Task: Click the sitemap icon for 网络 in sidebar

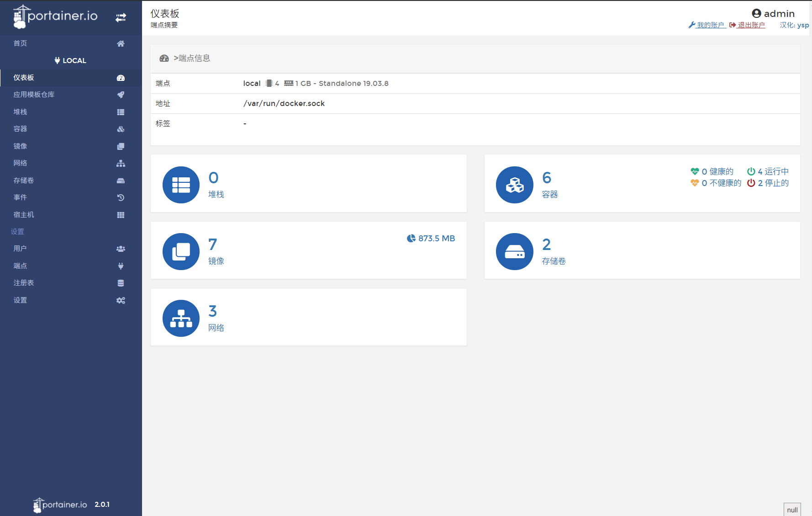Action: point(121,163)
